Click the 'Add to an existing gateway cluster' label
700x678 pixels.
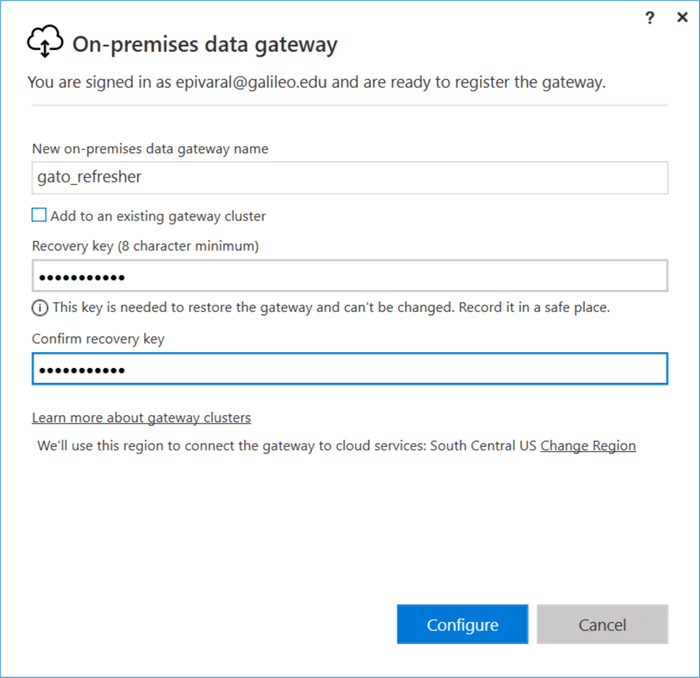(x=158, y=216)
